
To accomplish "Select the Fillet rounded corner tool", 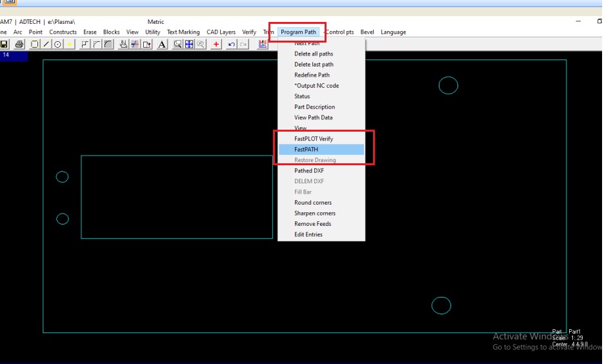I will [108, 45].
